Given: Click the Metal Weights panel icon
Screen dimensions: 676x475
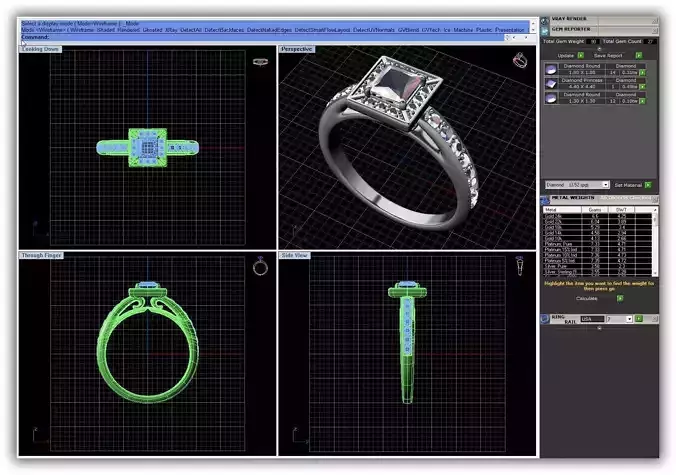Looking at the screenshot, I should (x=545, y=199).
